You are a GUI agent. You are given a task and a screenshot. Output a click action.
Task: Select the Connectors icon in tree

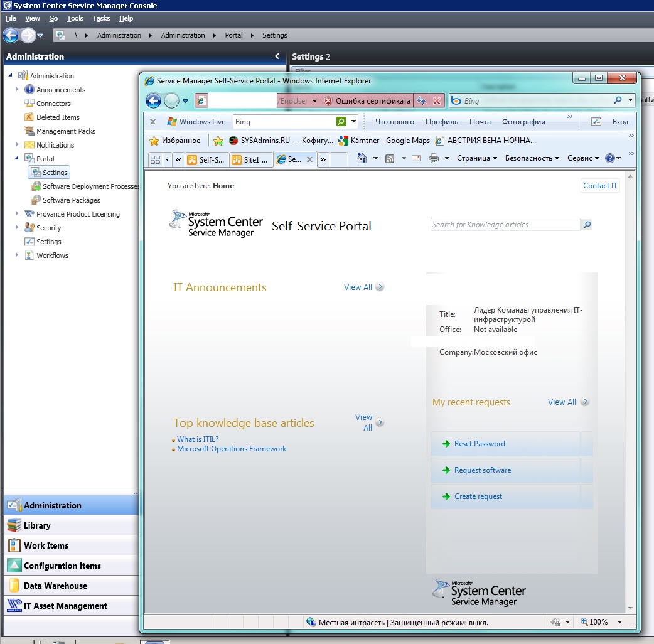point(29,103)
